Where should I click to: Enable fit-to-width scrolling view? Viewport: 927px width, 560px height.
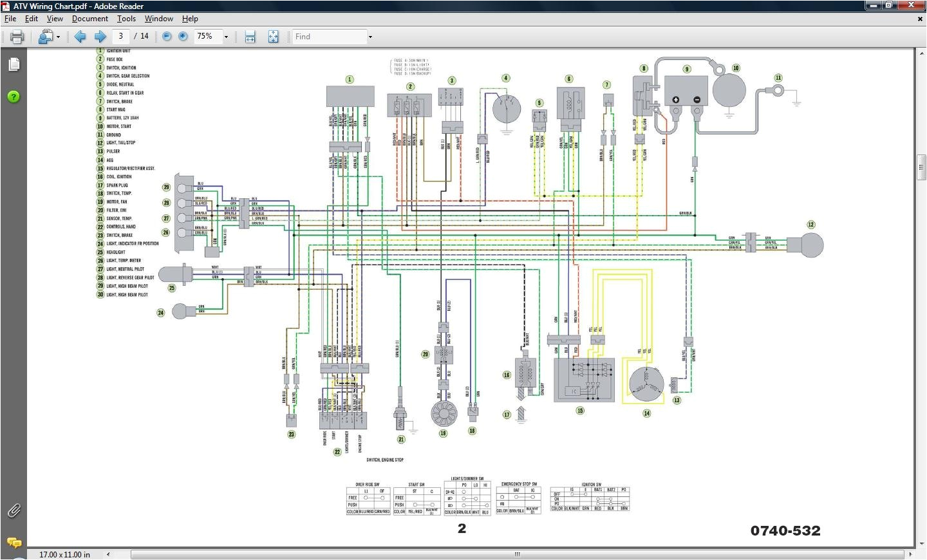click(250, 37)
